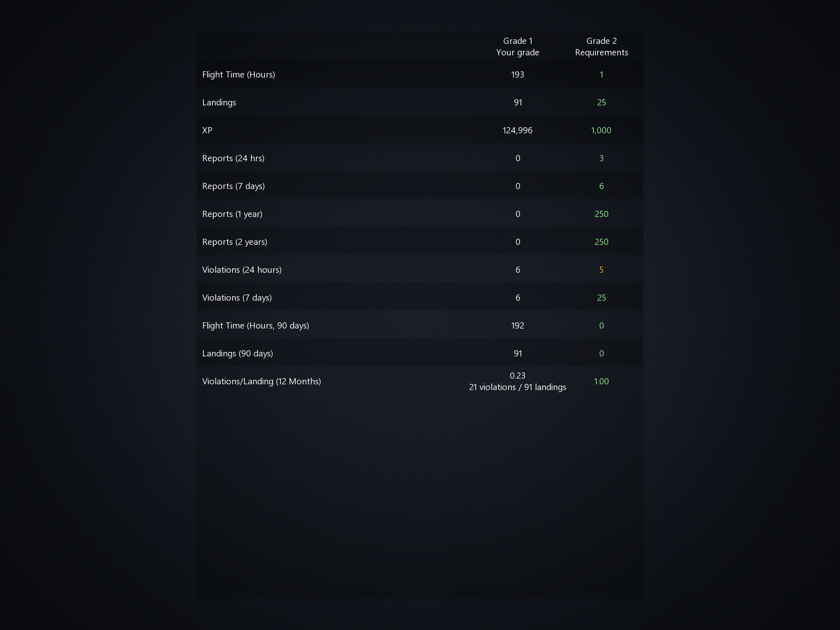Select the Reports (24 hrs) row label
This screenshot has height=630, width=840.
click(x=233, y=158)
